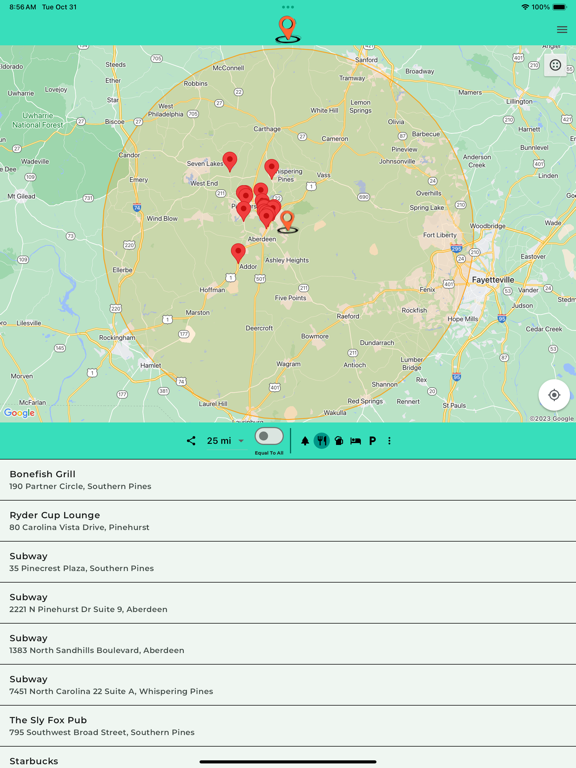Tap the app logo pin in header
The image size is (576, 768).
288,29
